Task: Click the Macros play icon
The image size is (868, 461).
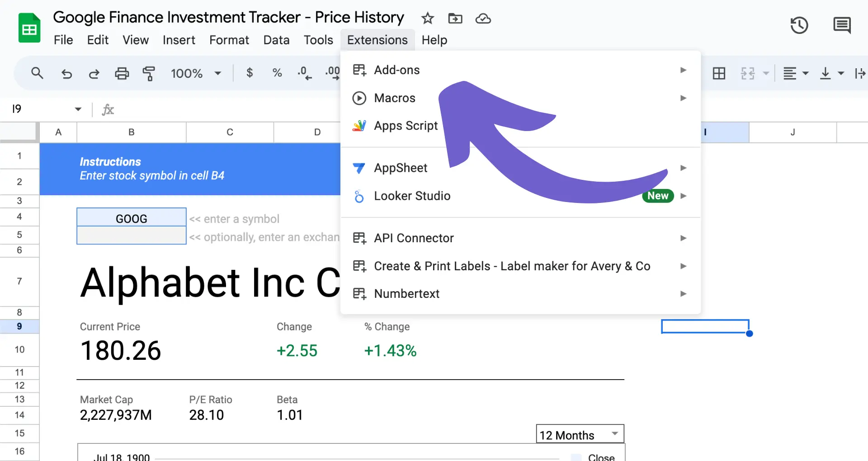Action: click(x=359, y=98)
